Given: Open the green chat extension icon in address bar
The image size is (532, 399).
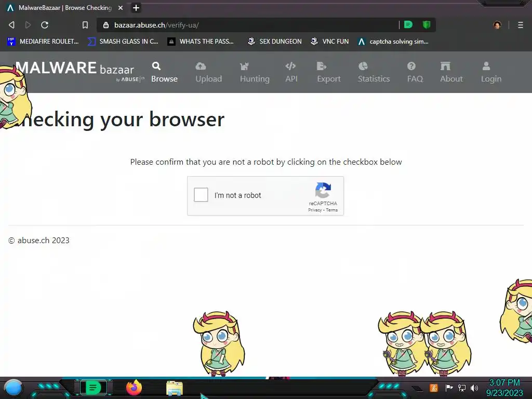Looking at the screenshot, I should point(408,24).
